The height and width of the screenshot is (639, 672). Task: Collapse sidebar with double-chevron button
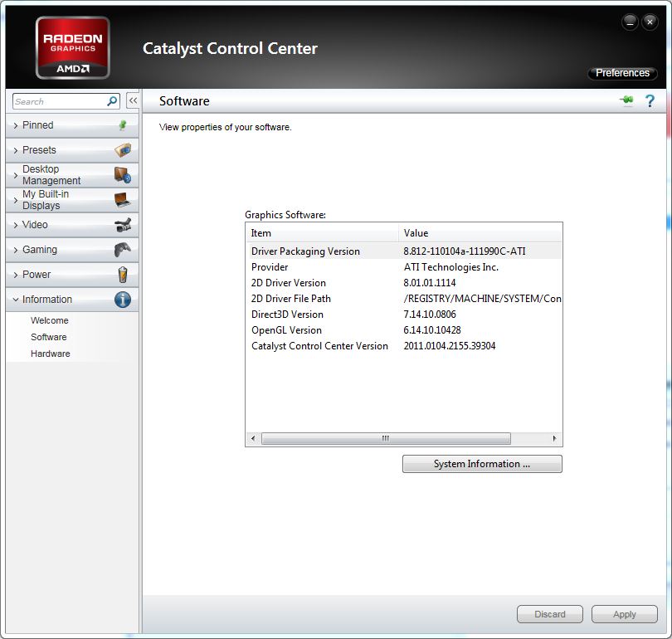point(133,100)
